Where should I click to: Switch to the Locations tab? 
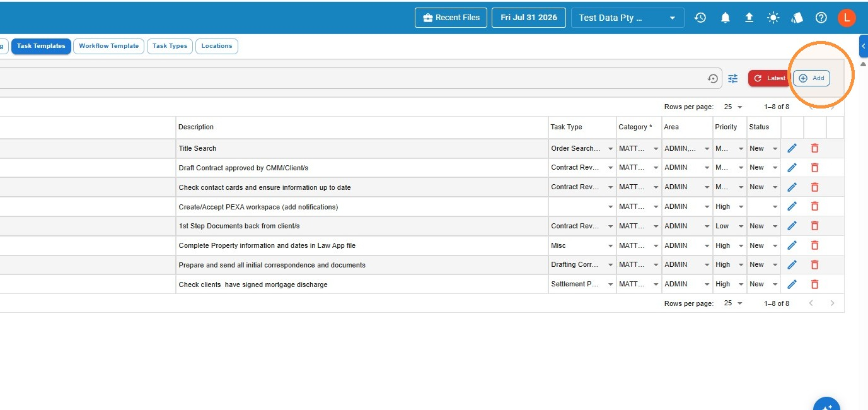217,46
